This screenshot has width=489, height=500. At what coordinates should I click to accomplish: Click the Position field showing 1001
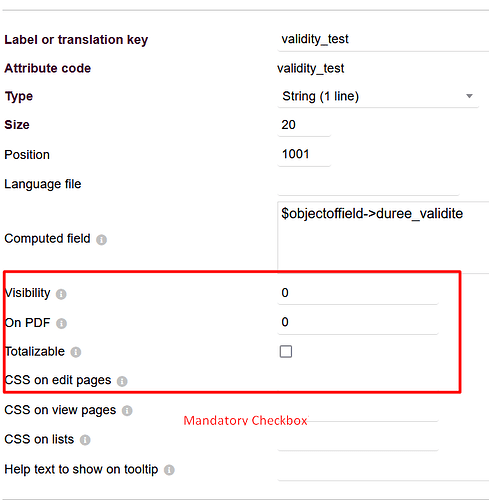(304, 155)
